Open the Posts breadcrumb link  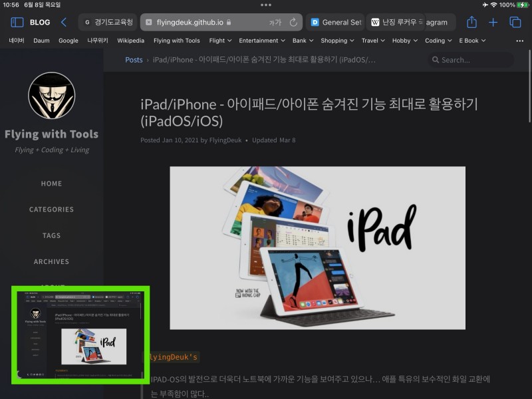coord(134,60)
